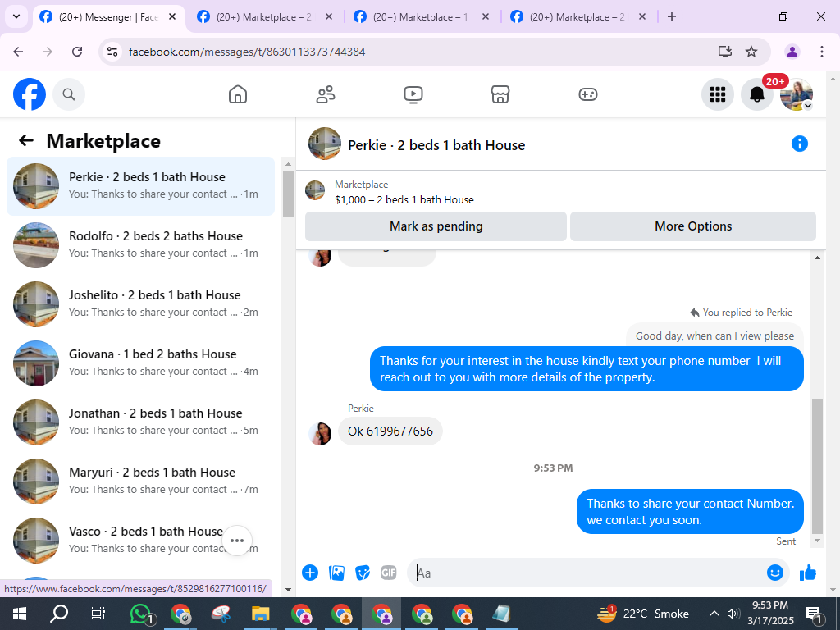This screenshot has height=630, width=840.
Task: Open the Jonathan conversation
Action: click(140, 422)
